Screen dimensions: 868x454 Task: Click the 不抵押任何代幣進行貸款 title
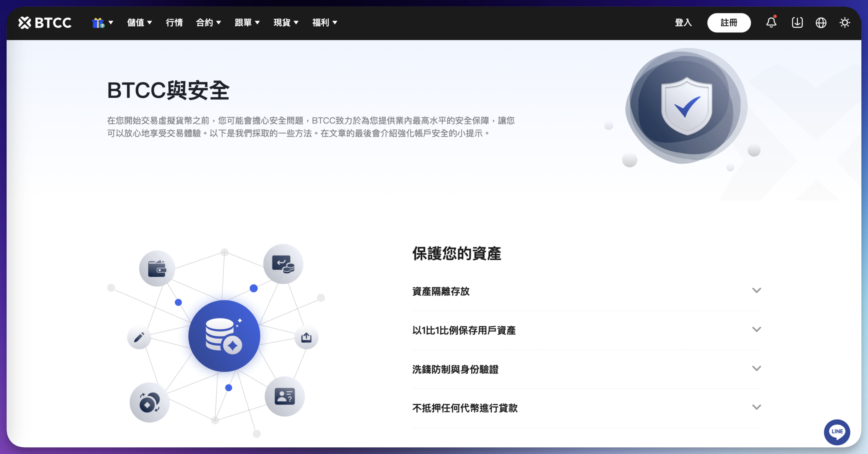(465, 408)
